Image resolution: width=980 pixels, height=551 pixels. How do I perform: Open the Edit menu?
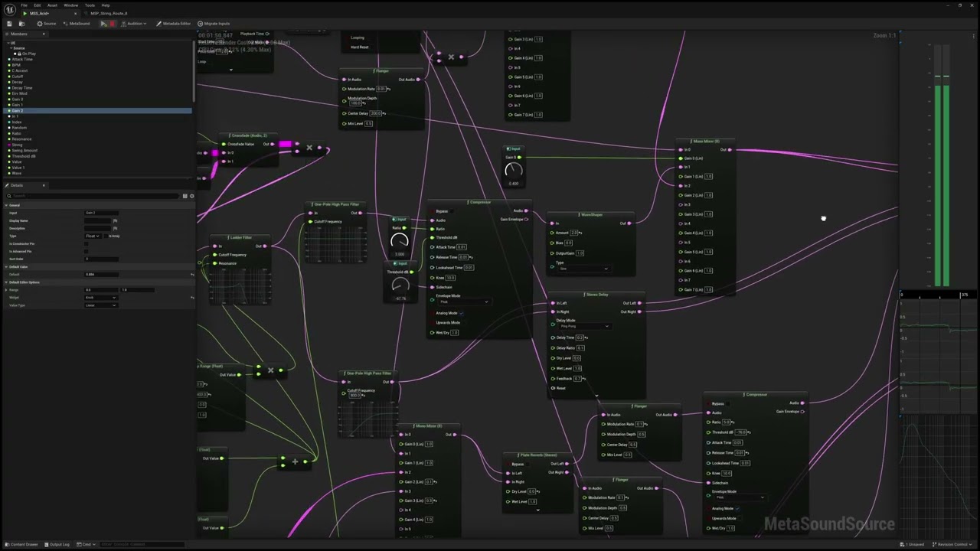point(37,5)
